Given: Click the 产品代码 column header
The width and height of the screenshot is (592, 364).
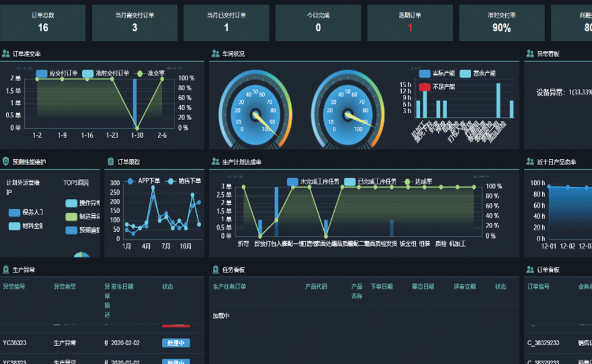Looking at the screenshot, I should [x=316, y=287].
